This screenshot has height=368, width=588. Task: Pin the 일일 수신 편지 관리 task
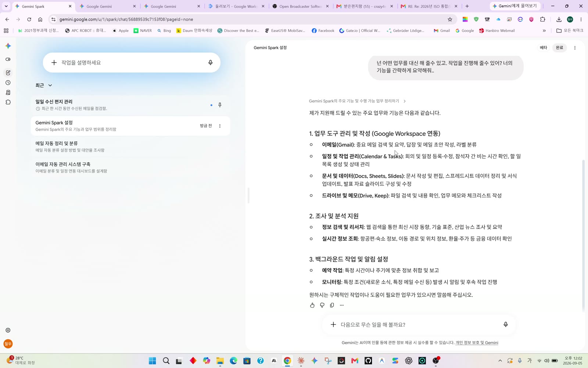(x=220, y=105)
